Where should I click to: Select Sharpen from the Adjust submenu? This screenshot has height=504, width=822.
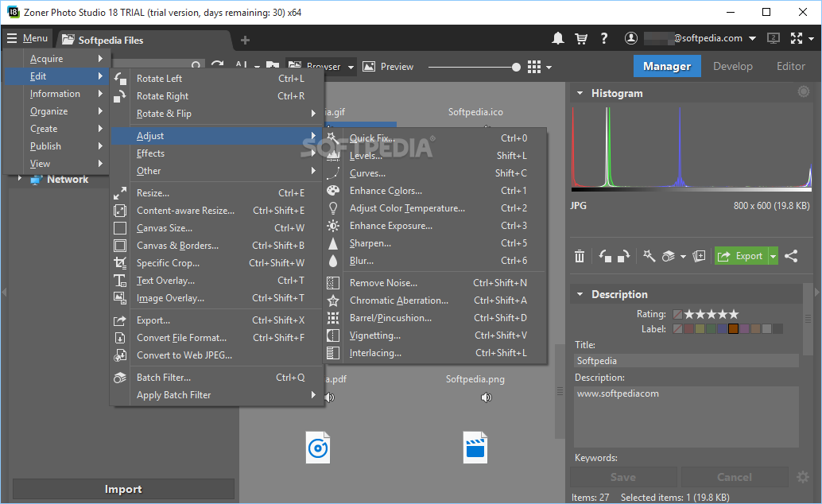pyautogui.click(x=434, y=243)
